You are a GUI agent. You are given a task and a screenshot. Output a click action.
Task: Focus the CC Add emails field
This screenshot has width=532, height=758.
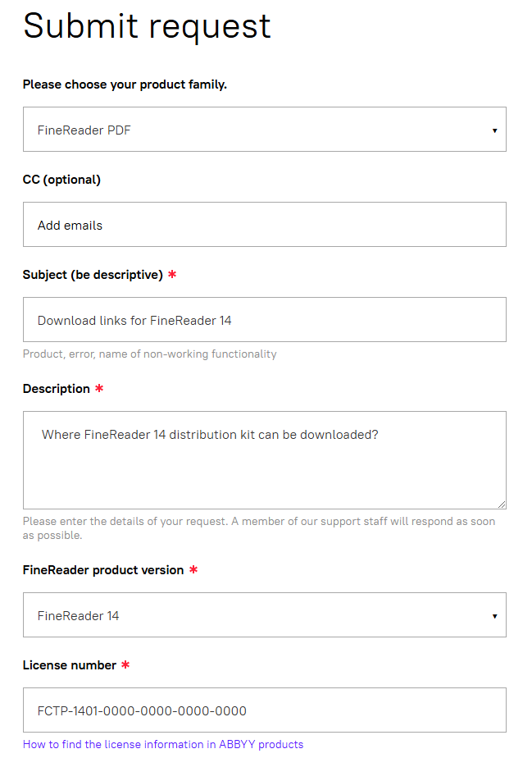click(264, 224)
